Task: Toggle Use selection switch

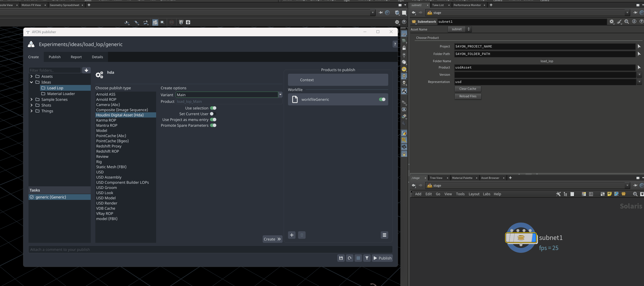Action: click(x=213, y=108)
